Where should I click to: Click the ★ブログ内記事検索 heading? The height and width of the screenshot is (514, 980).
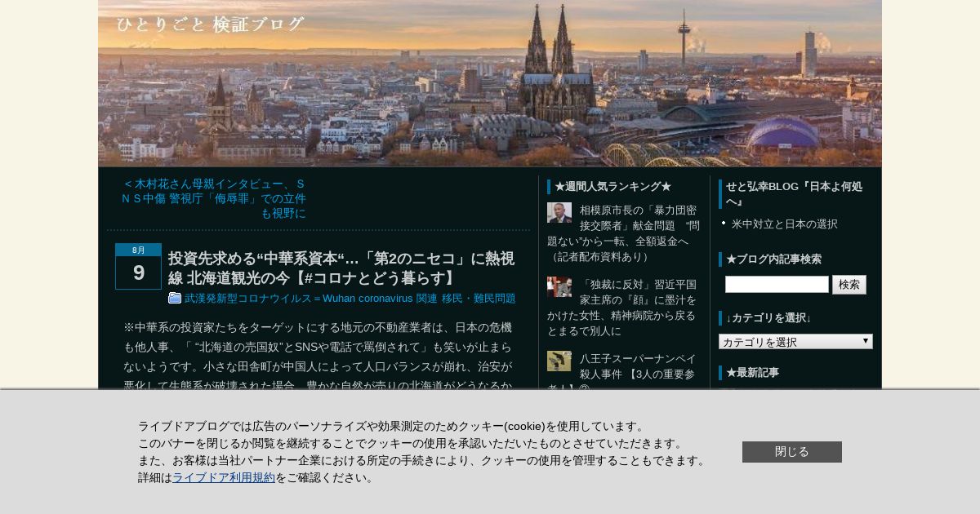(773, 259)
